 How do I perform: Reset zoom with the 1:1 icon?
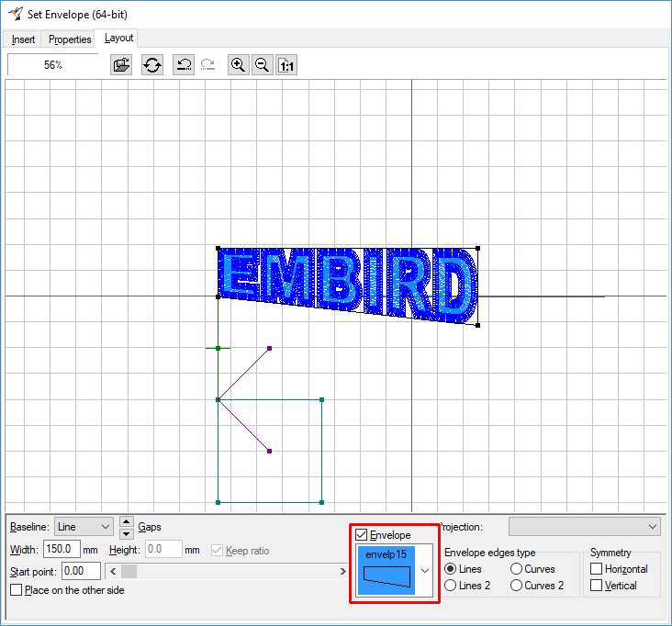click(286, 65)
